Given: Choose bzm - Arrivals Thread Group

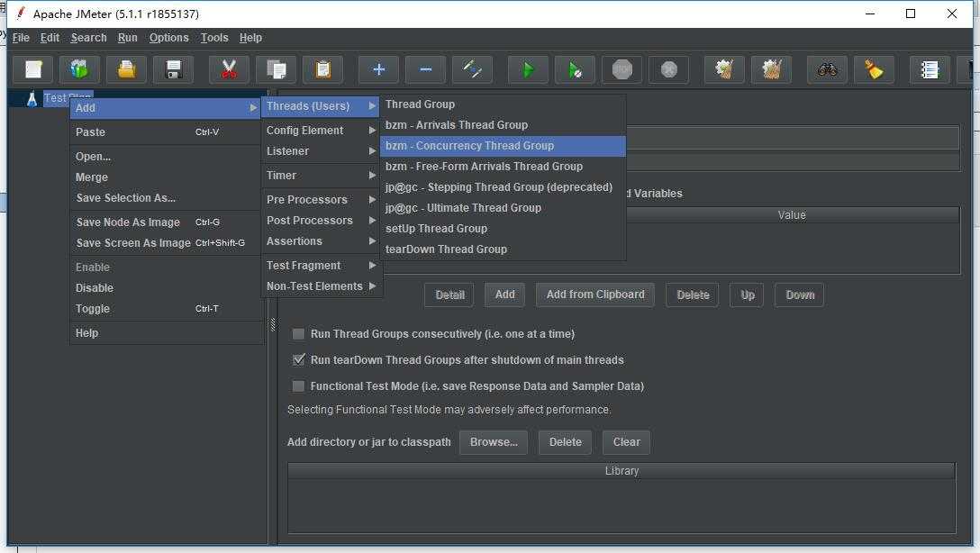Looking at the screenshot, I should [504, 125].
